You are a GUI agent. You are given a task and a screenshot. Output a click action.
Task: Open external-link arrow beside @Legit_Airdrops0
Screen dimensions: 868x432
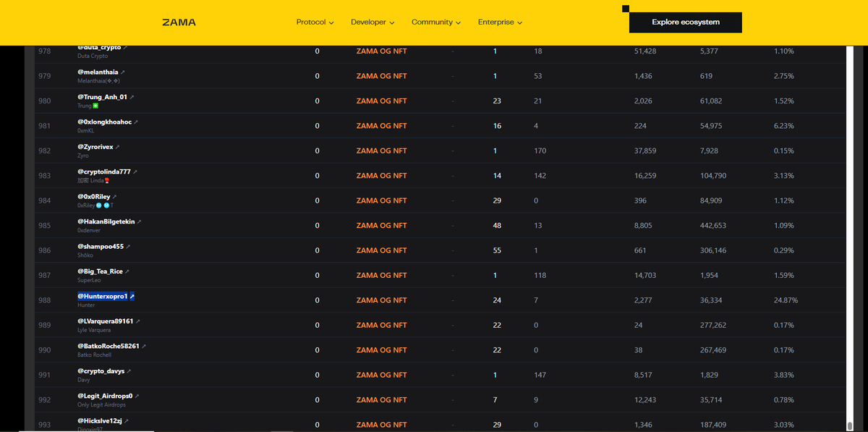(137, 396)
